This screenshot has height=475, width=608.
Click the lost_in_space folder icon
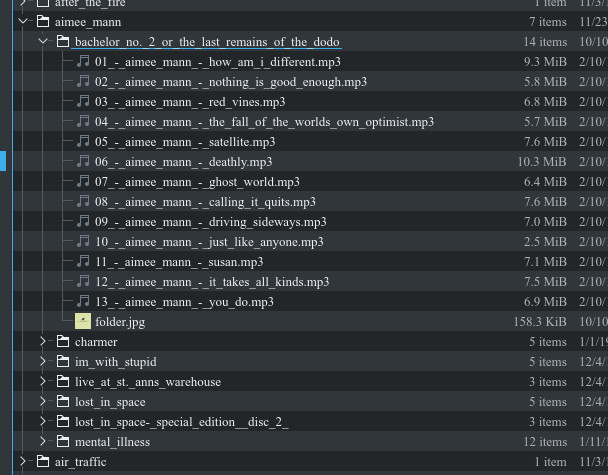pyautogui.click(x=63, y=401)
